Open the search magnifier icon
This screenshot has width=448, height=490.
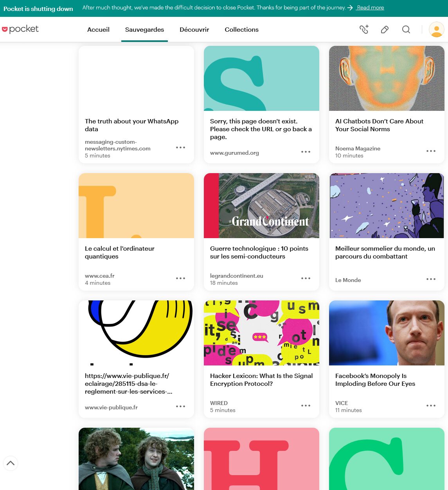tap(406, 29)
